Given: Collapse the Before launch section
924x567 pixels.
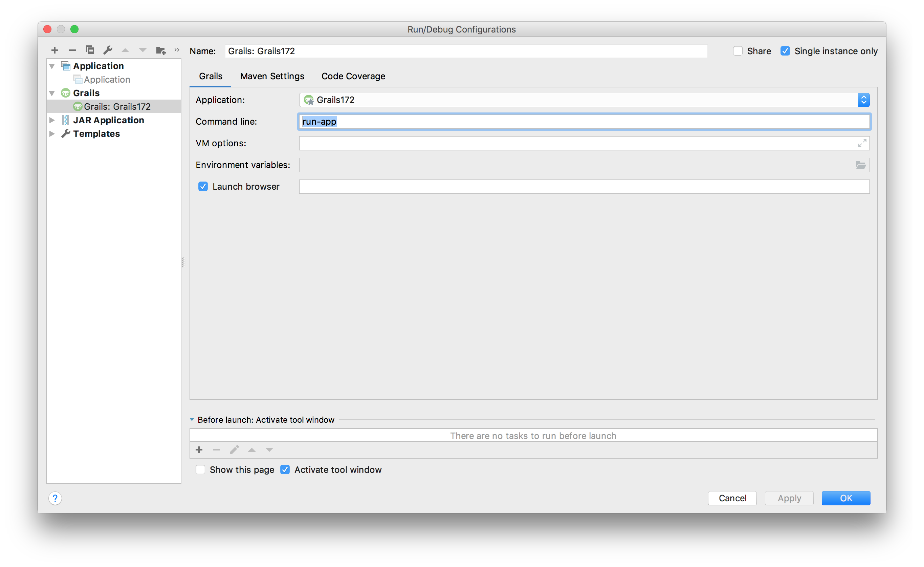Looking at the screenshot, I should click(x=192, y=420).
